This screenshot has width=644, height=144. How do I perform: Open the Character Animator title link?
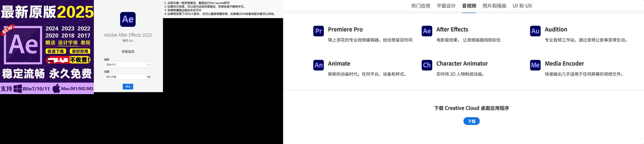point(462,63)
